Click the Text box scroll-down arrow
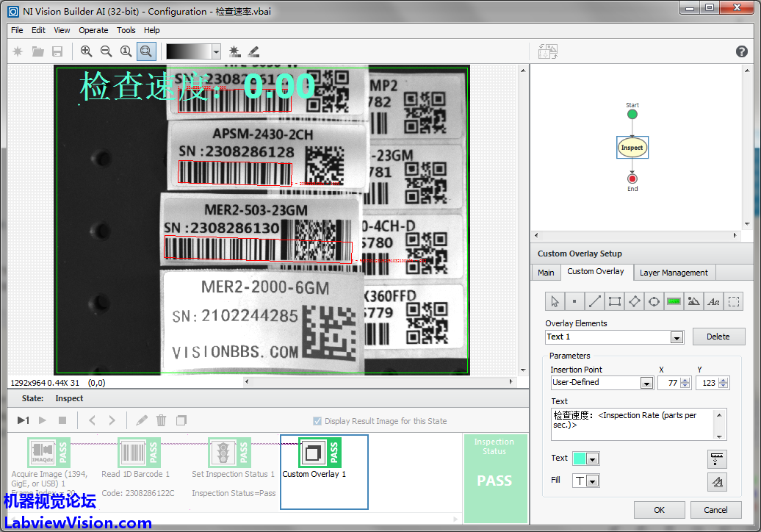This screenshot has width=761, height=532. 720,436
